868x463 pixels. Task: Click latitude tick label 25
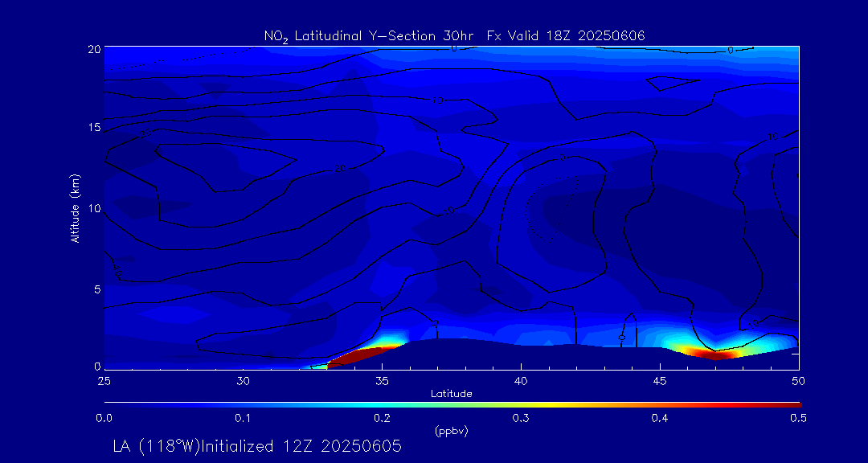coord(104,381)
